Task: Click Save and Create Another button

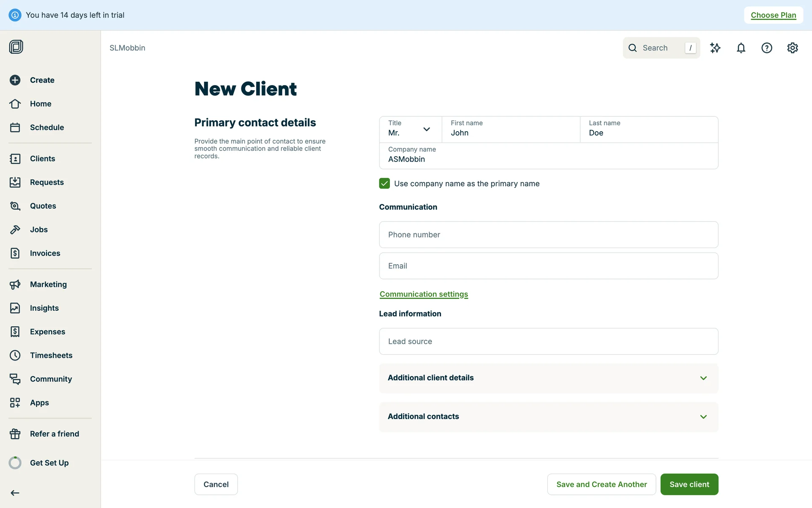Action: (601, 484)
